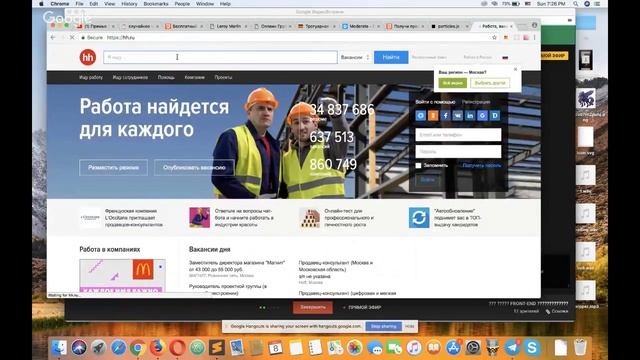Click the Выбрать другой region button
Viewport: 640px width, 360px height.
(x=490, y=83)
